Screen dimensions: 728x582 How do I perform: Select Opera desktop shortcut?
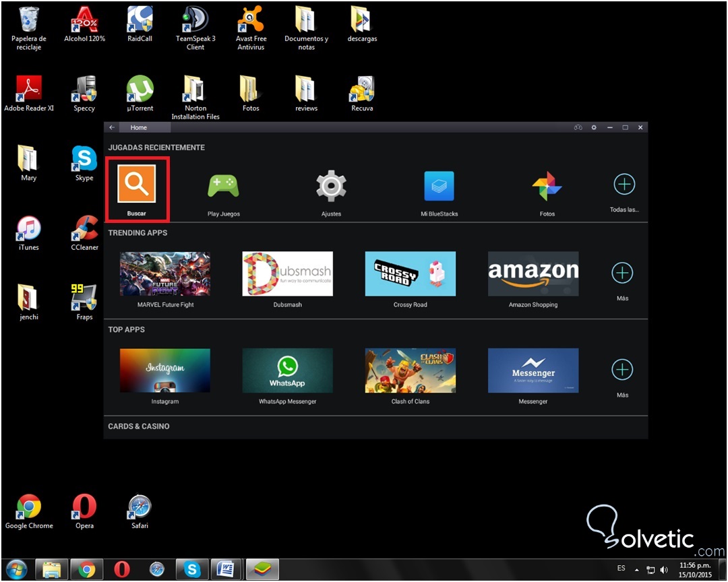[x=84, y=511]
